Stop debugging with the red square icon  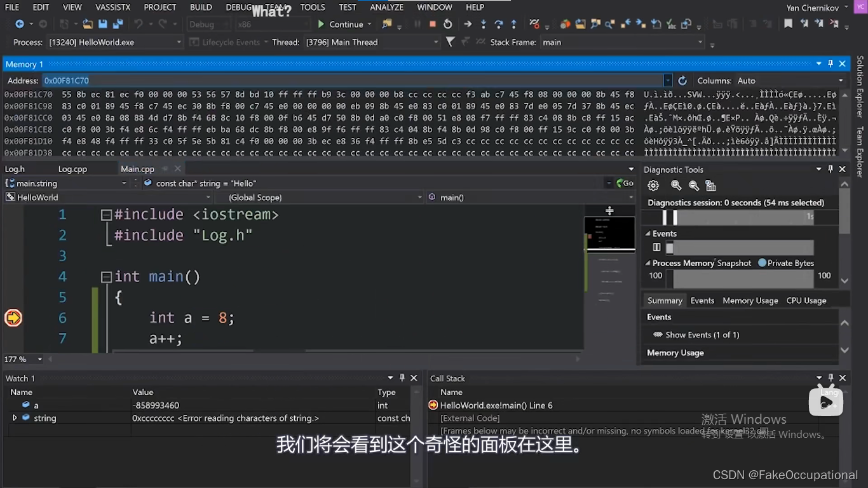click(x=433, y=24)
